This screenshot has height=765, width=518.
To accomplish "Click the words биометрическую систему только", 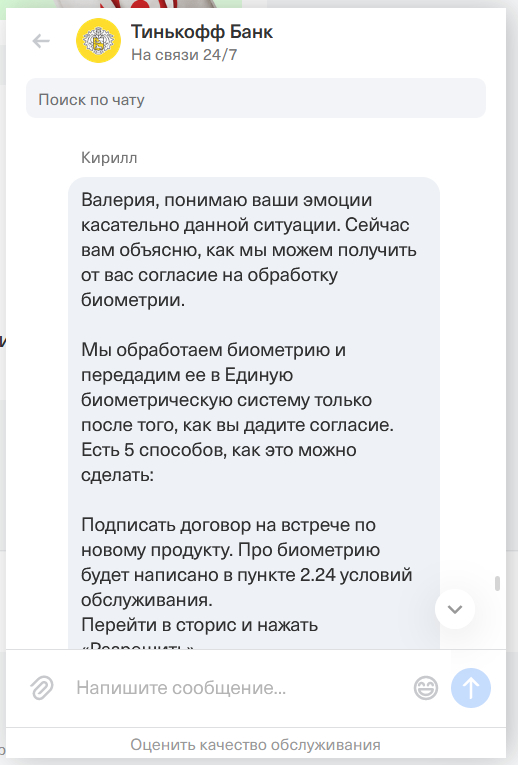I will [x=226, y=400].
